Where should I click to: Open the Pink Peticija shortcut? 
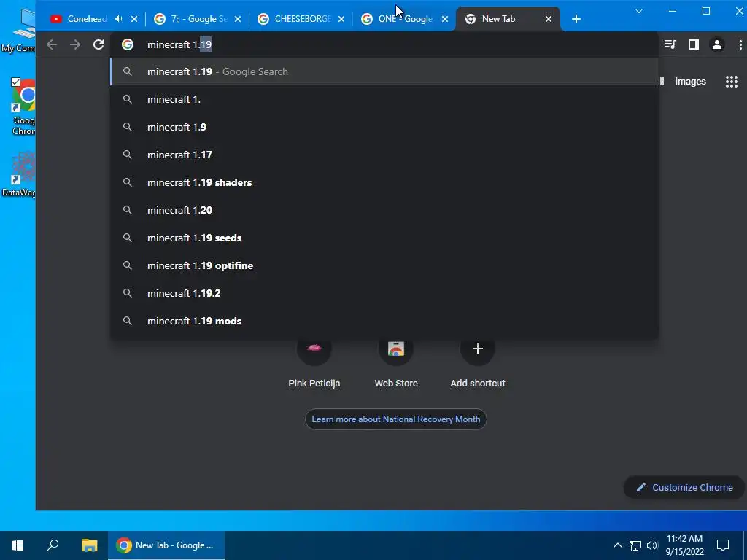[314, 362]
